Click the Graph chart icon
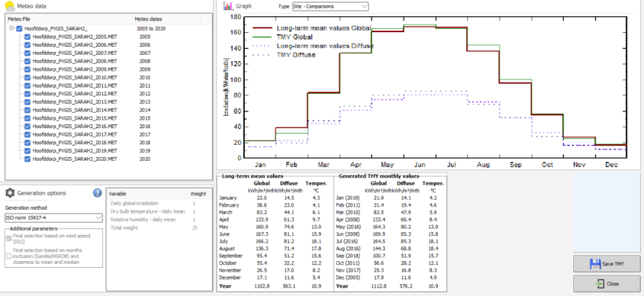The image size is (644, 296). tap(227, 6)
